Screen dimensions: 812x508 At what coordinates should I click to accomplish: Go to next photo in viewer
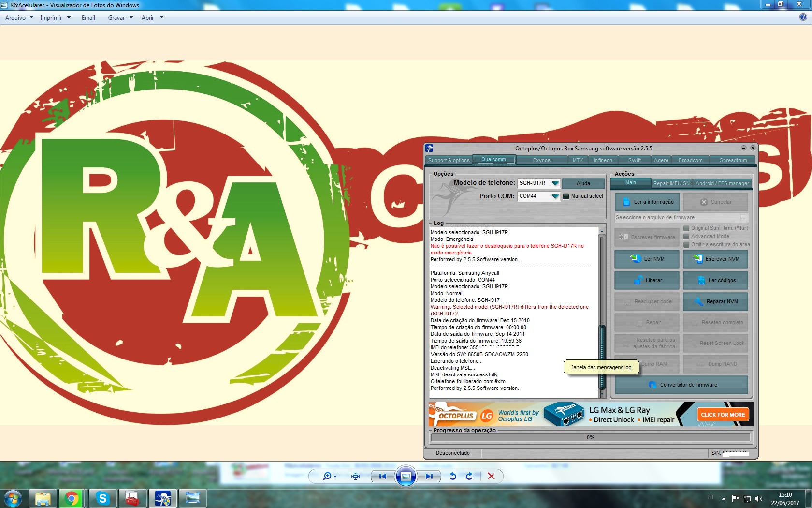click(x=429, y=476)
